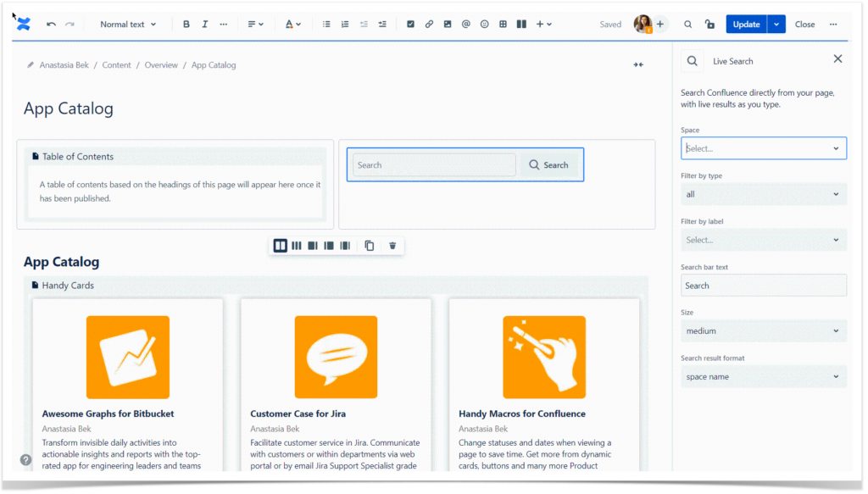Insert an @mention from the toolbar

click(x=465, y=24)
